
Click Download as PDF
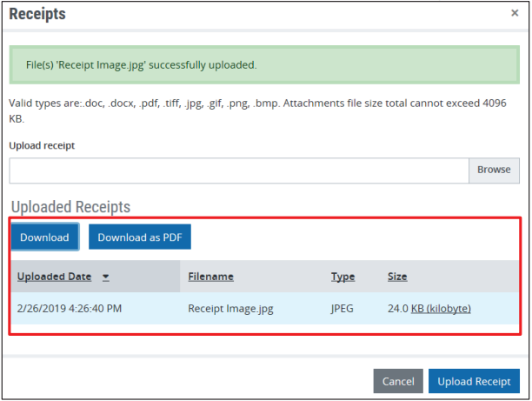(x=139, y=237)
